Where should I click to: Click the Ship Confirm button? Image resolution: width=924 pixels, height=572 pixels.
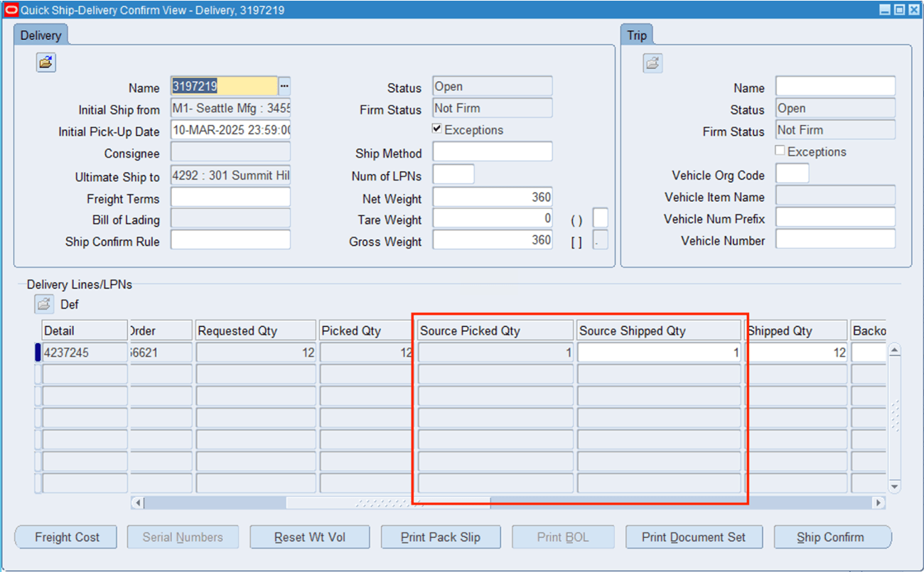pyautogui.click(x=832, y=537)
